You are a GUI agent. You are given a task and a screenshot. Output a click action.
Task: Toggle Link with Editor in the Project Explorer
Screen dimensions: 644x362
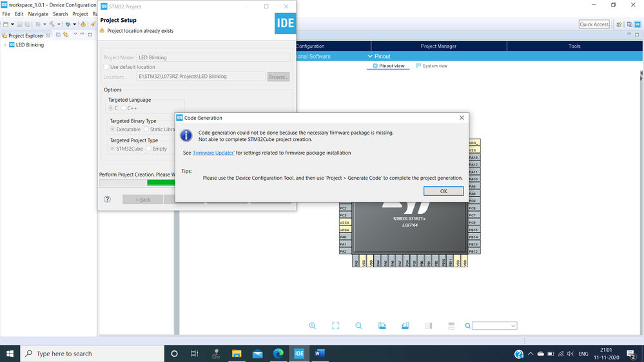click(x=66, y=35)
